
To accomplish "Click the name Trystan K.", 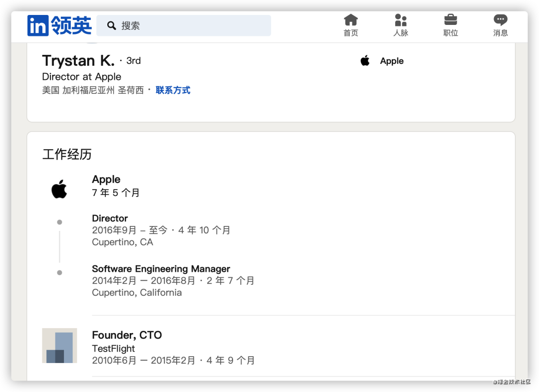I will click(78, 61).
